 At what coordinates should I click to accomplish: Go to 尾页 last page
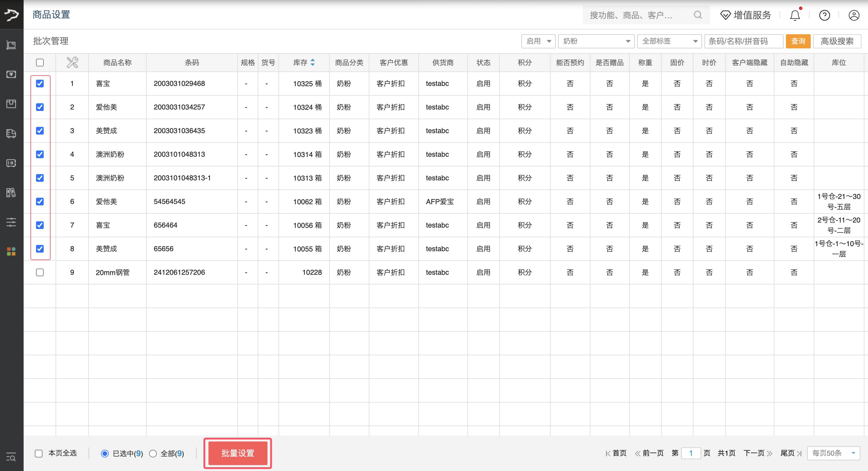point(791,453)
